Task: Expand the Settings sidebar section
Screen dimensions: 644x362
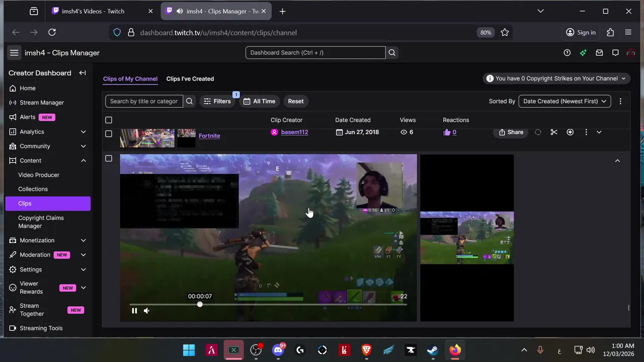Action: (84, 269)
